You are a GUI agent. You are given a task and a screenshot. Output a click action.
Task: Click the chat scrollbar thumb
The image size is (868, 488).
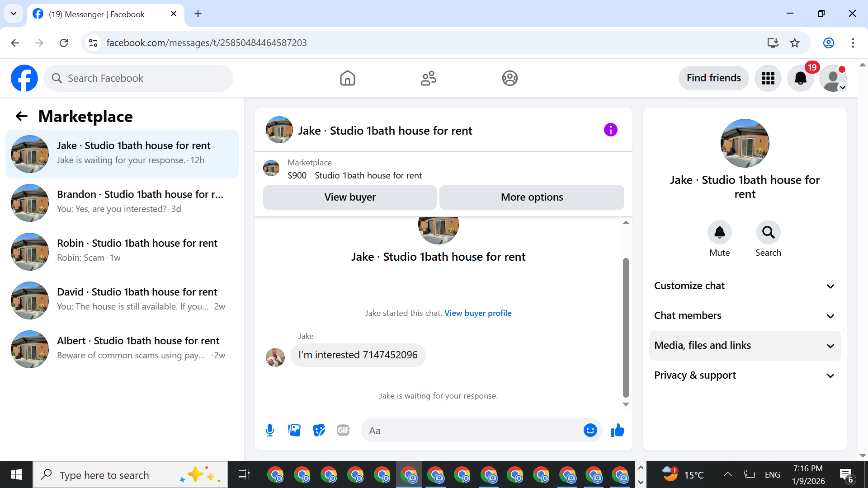[x=626, y=328]
